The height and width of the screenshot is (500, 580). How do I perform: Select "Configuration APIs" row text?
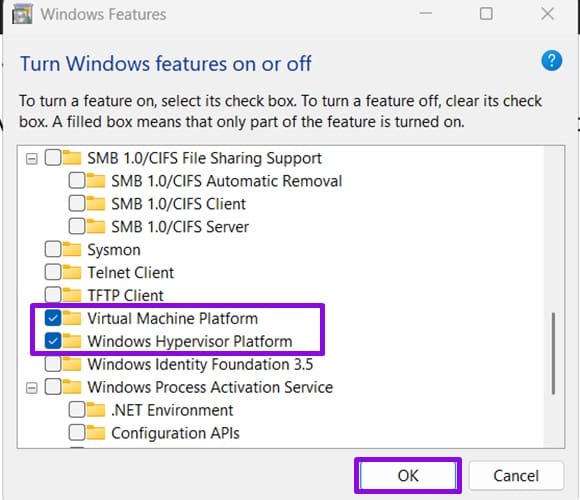pos(175,433)
